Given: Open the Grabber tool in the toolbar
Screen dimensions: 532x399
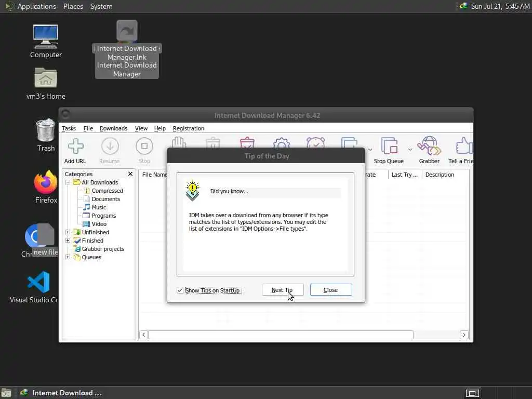Looking at the screenshot, I should point(429,145).
